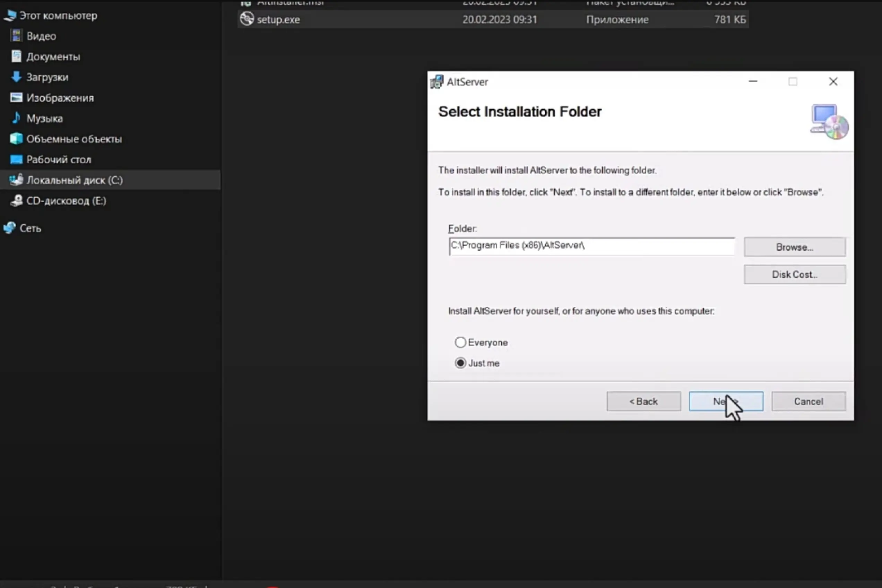Click setup.exe application icon
The image size is (882, 588).
click(247, 19)
